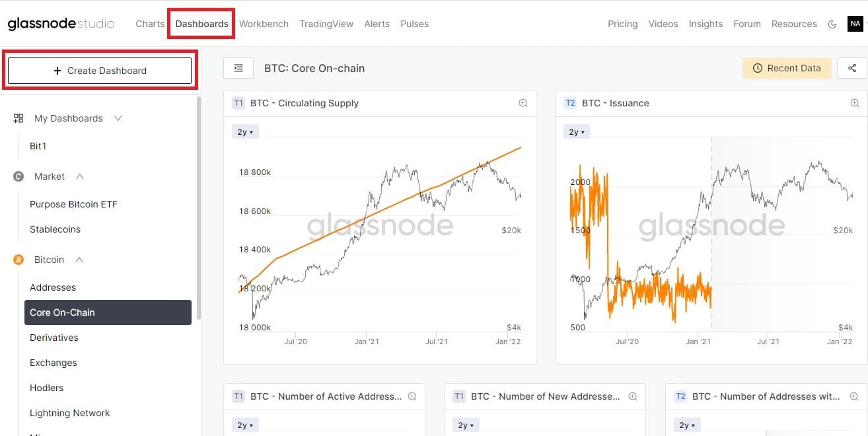Screen dimensions: 868x436
Task: Click the My Dashboards grid icon
Action: [x=18, y=118]
